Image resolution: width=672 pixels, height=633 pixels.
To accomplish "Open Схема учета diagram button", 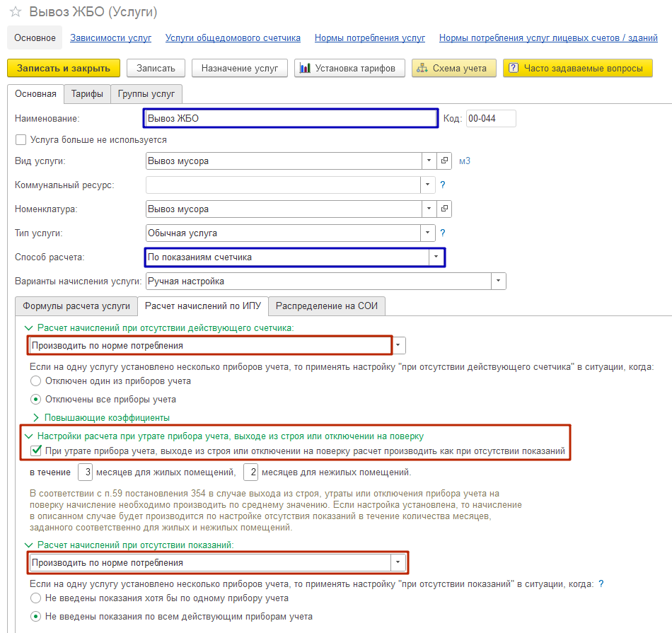I will coord(454,68).
